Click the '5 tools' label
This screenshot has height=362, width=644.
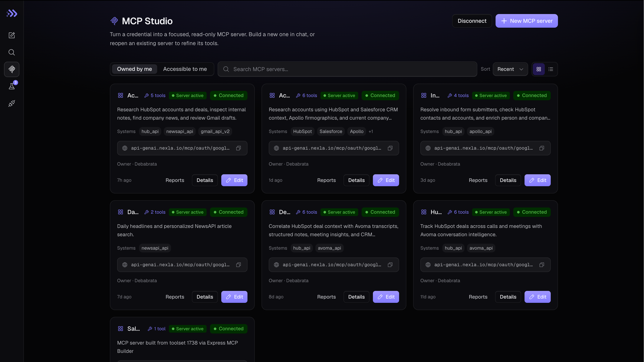(x=158, y=95)
